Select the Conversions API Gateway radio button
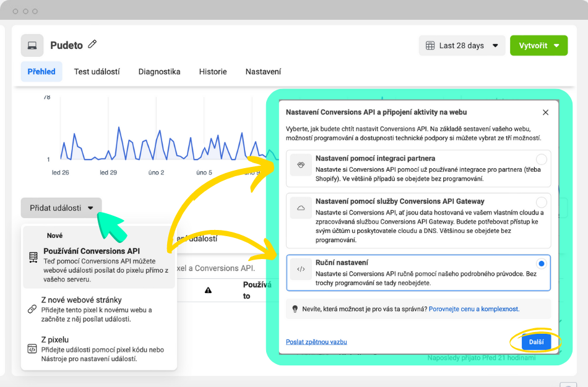 [541, 202]
